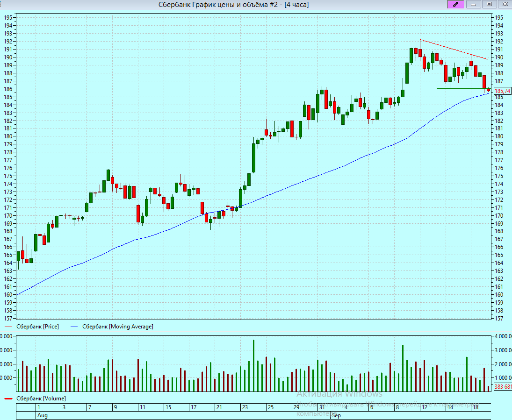Click date label 25 on the time axis
The width and height of the screenshot is (512, 420).
(270, 407)
